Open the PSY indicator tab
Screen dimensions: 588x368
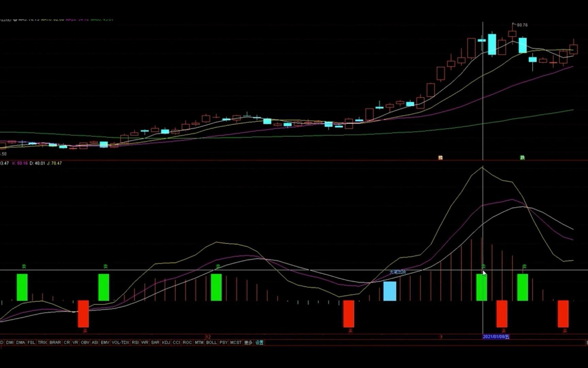(224, 342)
